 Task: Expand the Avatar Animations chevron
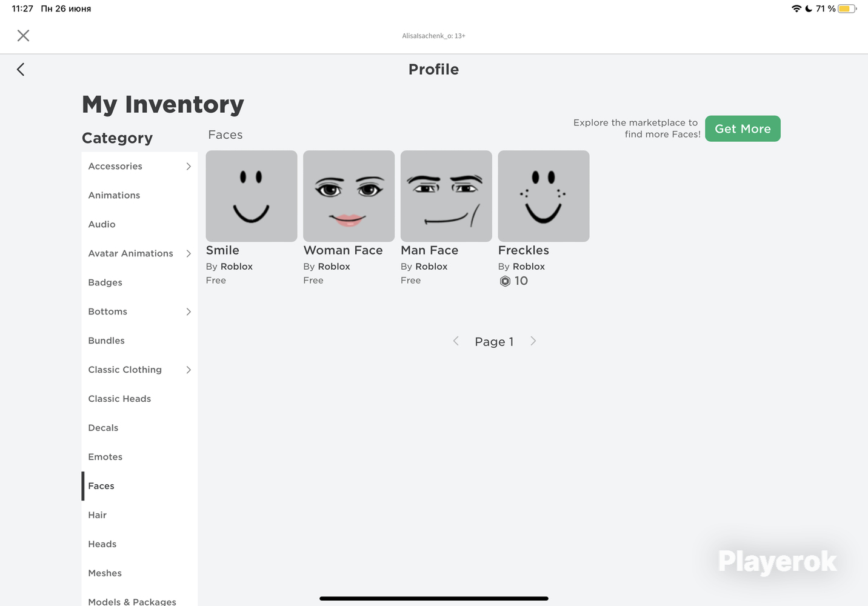pos(189,253)
